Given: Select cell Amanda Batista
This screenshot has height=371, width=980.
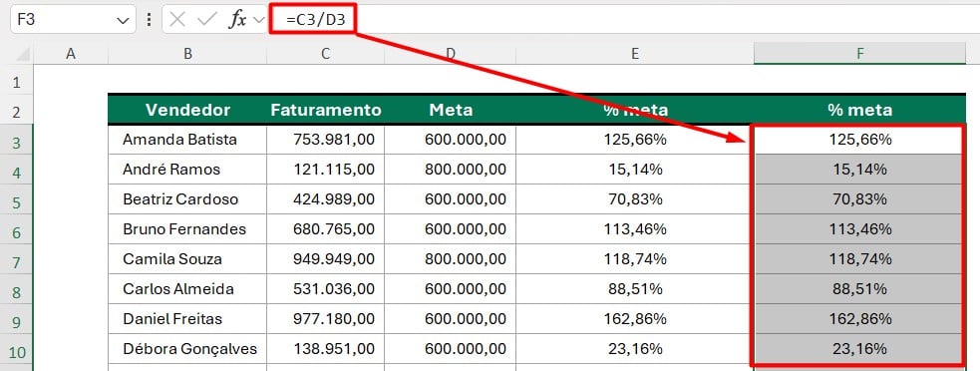Looking at the screenshot, I should click(187, 140).
